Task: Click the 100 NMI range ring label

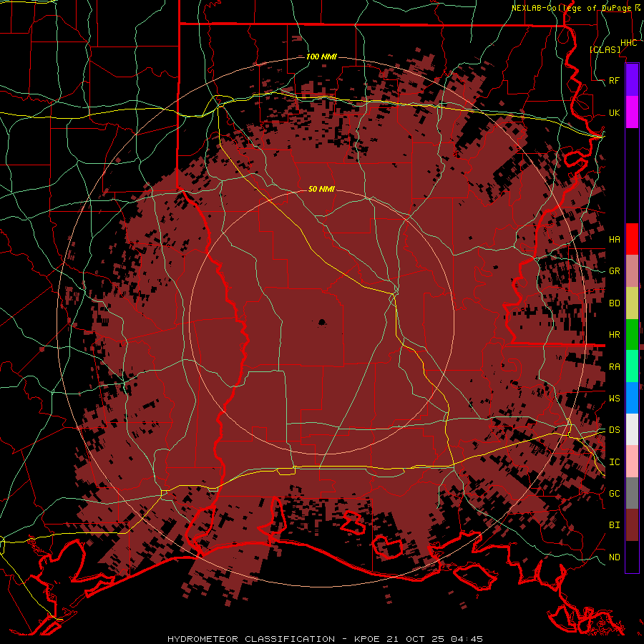Action: coord(321,57)
